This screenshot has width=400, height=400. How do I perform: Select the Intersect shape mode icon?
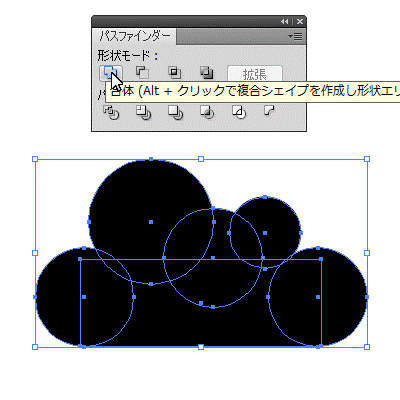[x=174, y=72]
